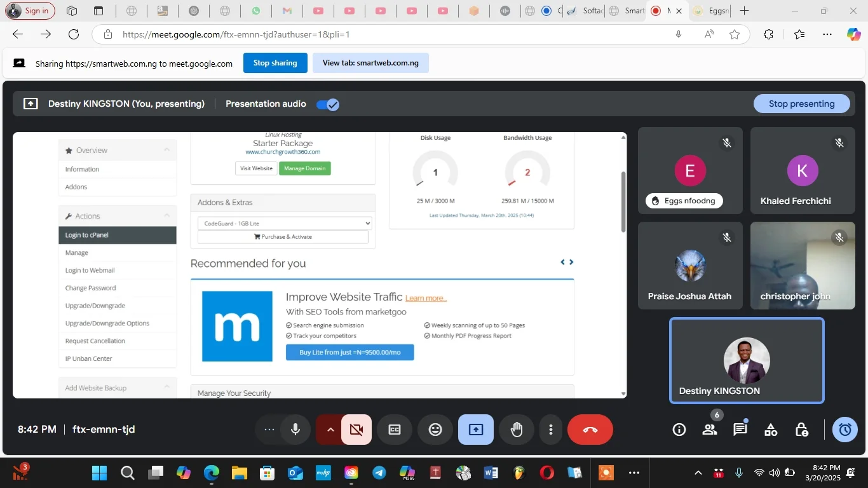Turn on closed captions
The image size is (868, 488).
(x=395, y=430)
